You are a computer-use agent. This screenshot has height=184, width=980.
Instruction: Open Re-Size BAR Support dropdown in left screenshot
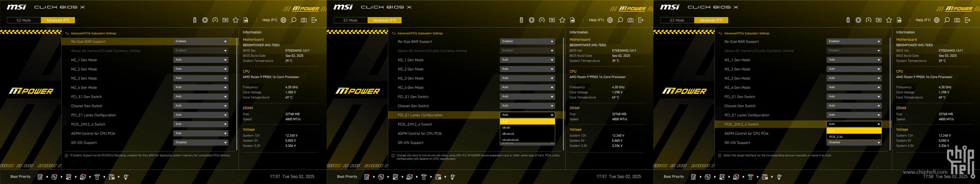click(x=201, y=42)
